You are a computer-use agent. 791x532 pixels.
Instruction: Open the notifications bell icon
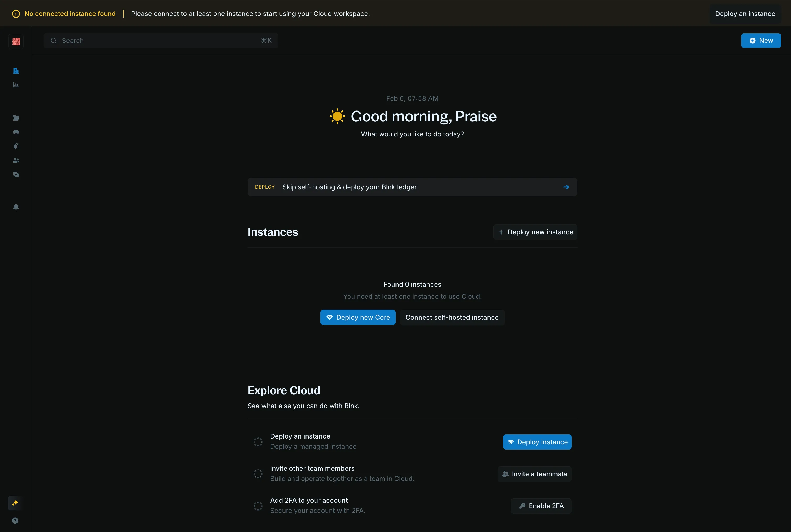16,207
